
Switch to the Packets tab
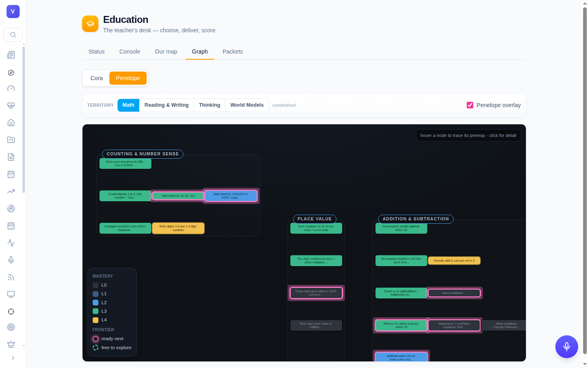pos(233,52)
